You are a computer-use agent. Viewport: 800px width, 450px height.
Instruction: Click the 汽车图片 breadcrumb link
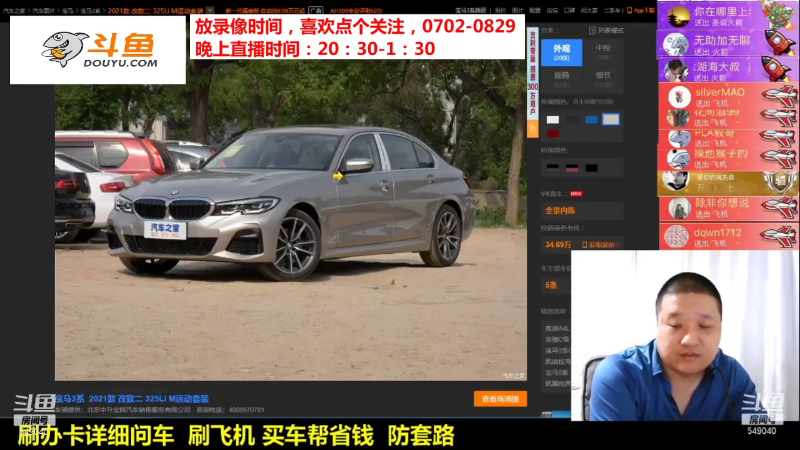click(43, 10)
